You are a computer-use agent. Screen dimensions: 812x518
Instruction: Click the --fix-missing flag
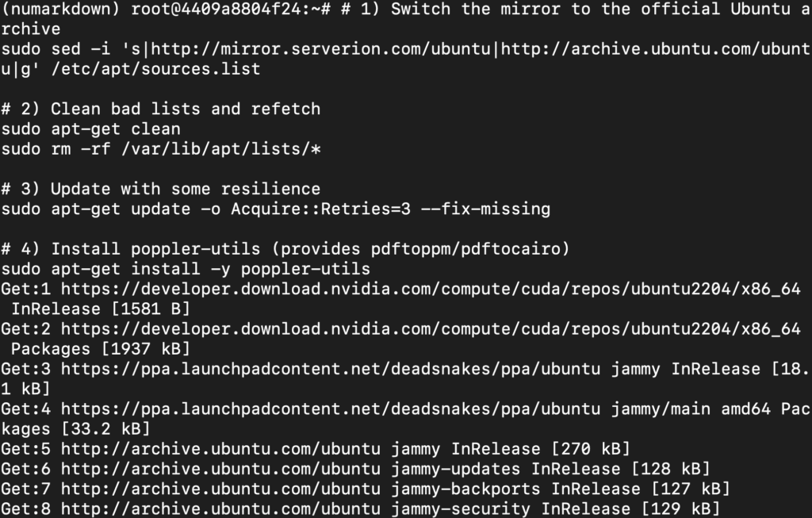(485, 209)
